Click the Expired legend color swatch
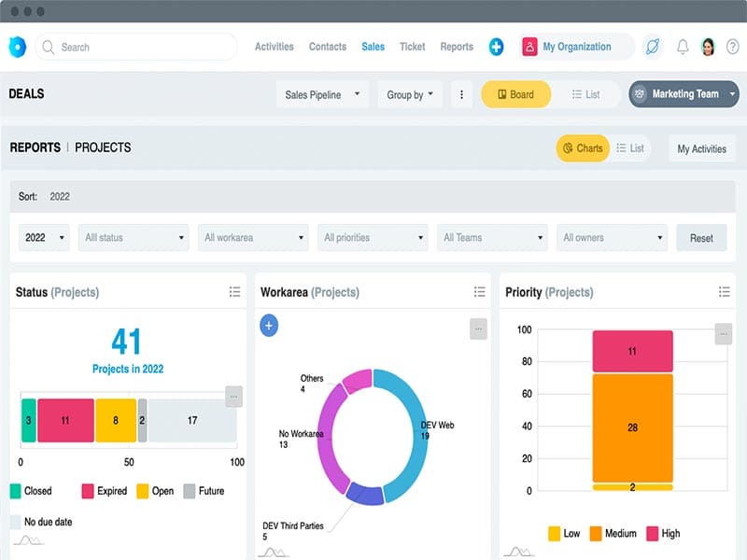 tap(88, 491)
